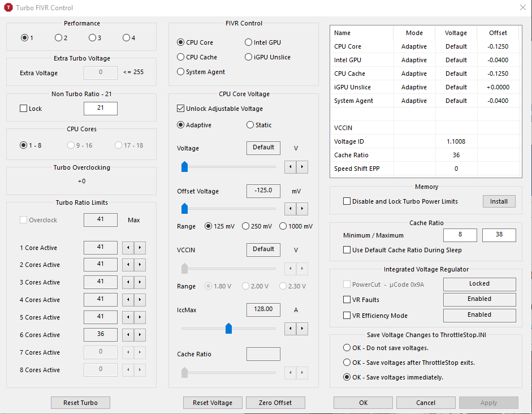Close the Turbo FIVR Control window
Image resolution: width=532 pixels, height=414 pixels.
tap(523, 7)
